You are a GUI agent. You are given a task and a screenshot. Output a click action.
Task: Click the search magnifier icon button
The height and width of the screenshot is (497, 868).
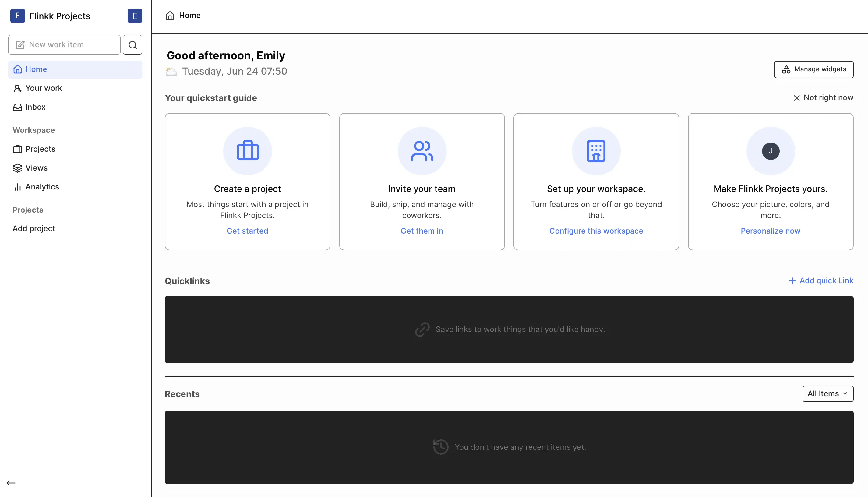click(132, 45)
